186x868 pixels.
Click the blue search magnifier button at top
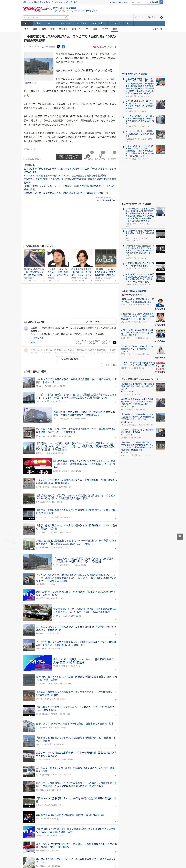coord(161,2)
